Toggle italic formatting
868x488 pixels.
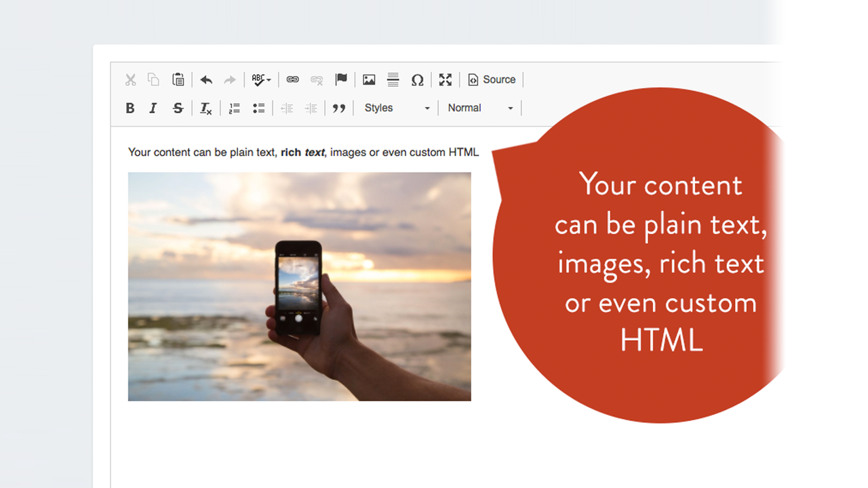(153, 108)
